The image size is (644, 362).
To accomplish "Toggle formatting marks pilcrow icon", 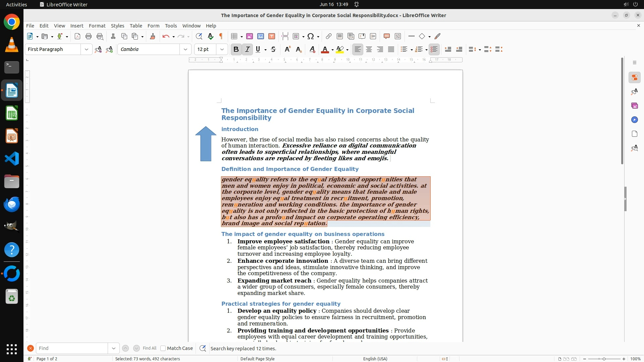I will 221,37.
